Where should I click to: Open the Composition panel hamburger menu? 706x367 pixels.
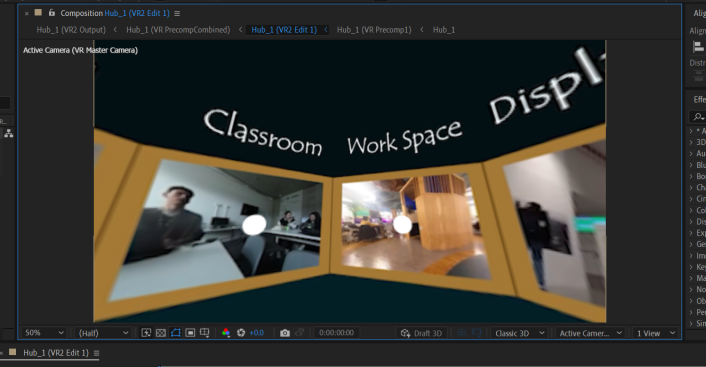[177, 14]
